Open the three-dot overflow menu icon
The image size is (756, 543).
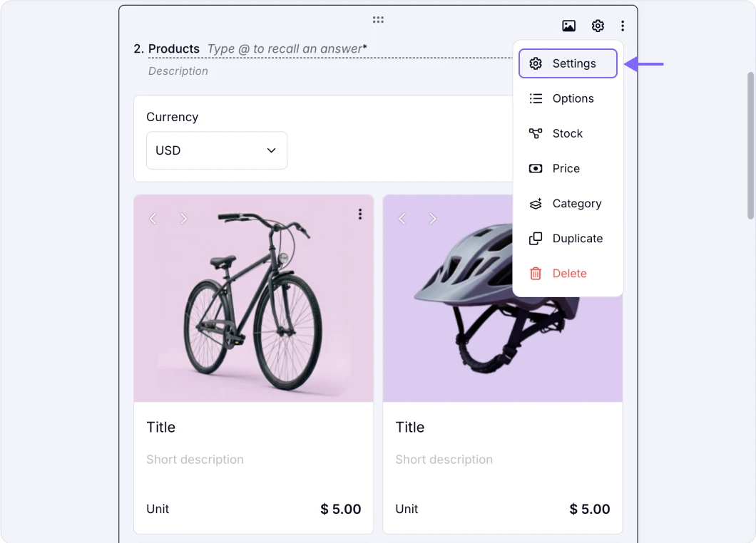(623, 26)
